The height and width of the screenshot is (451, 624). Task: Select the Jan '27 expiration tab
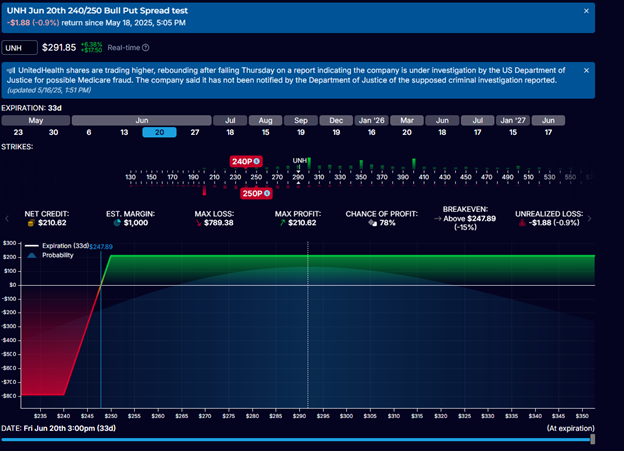coord(513,121)
